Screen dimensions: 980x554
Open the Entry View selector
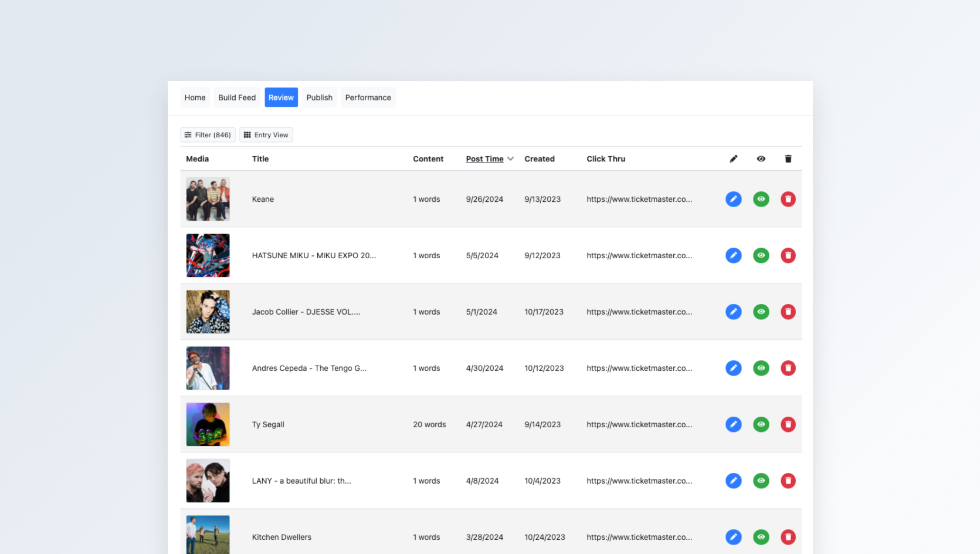(266, 134)
